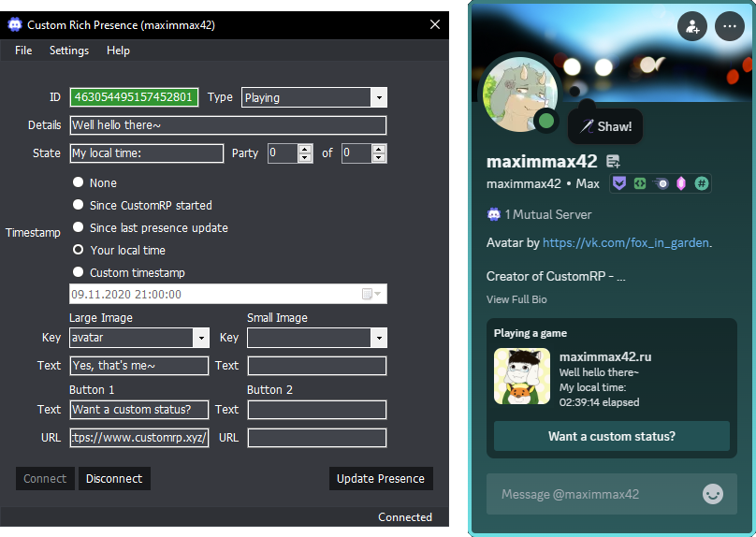Decrease the first Party number
This screenshot has height=537, width=756.
click(x=305, y=157)
